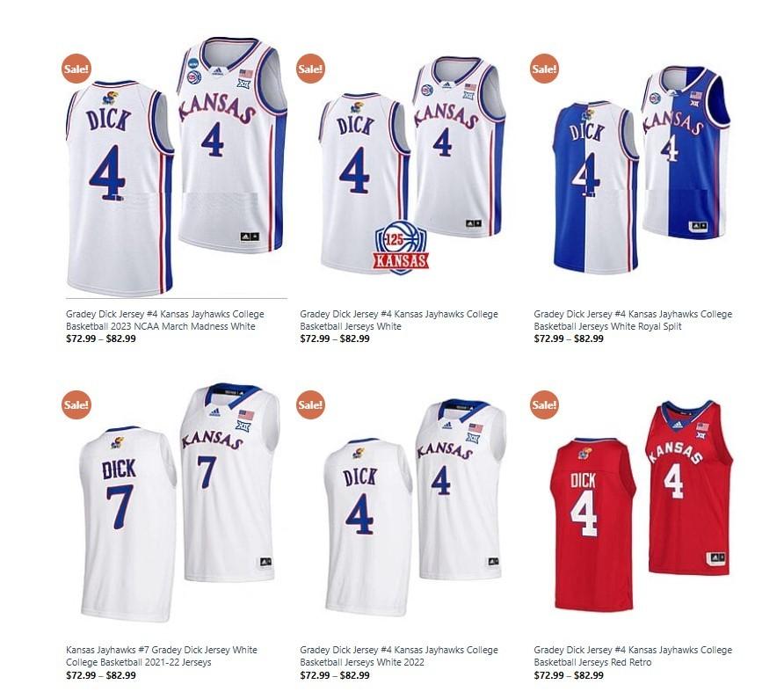Viewport: 784px width, 699px height.
Task: Open the Kansas Basketball Jerseys White product image
Action: click(x=411, y=165)
